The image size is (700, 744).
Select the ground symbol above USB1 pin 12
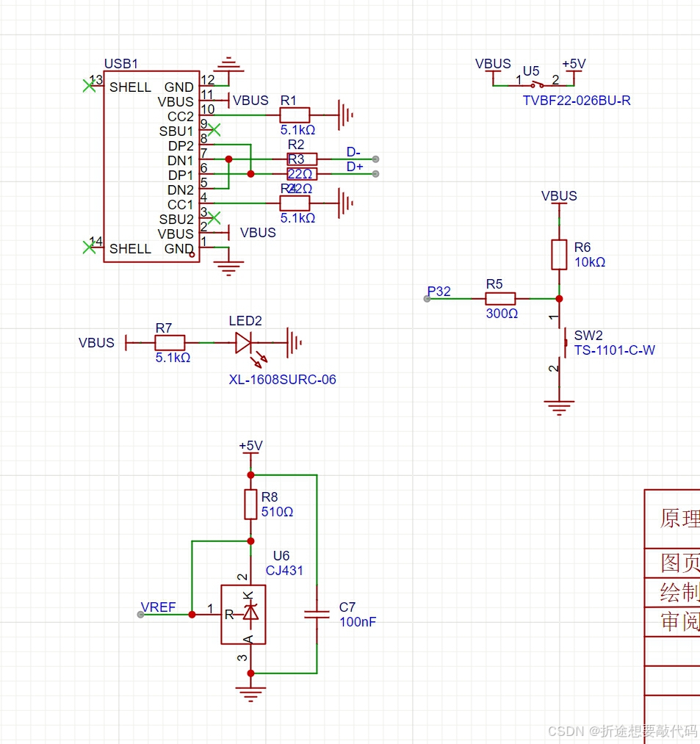pyautogui.click(x=228, y=65)
